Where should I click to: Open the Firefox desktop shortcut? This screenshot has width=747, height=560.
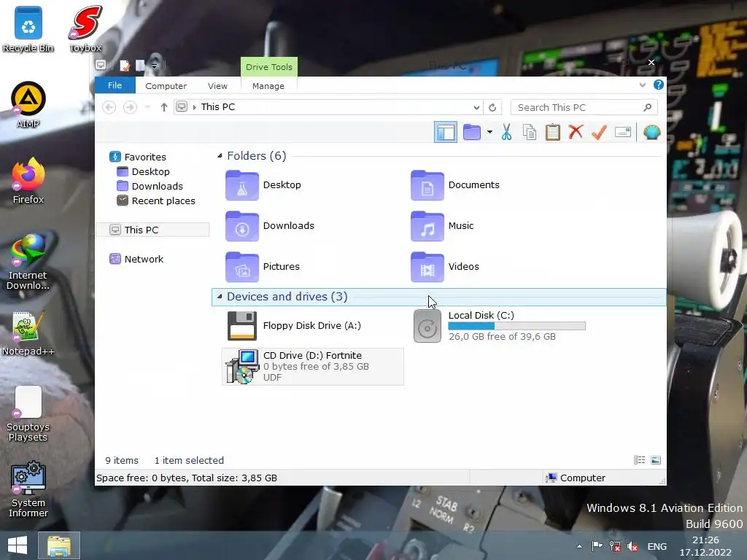pos(28,181)
